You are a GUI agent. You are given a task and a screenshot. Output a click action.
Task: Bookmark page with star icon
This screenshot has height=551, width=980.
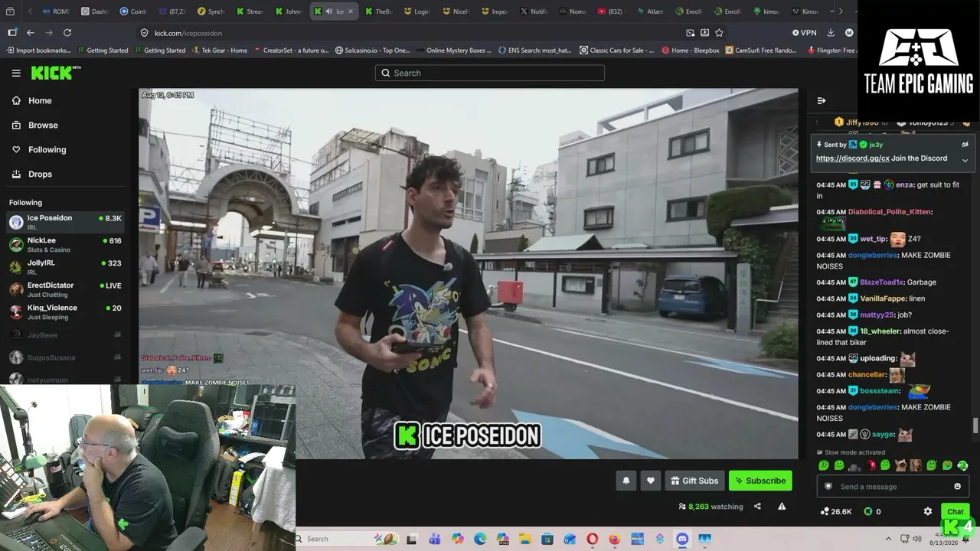click(x=719, y=33)
